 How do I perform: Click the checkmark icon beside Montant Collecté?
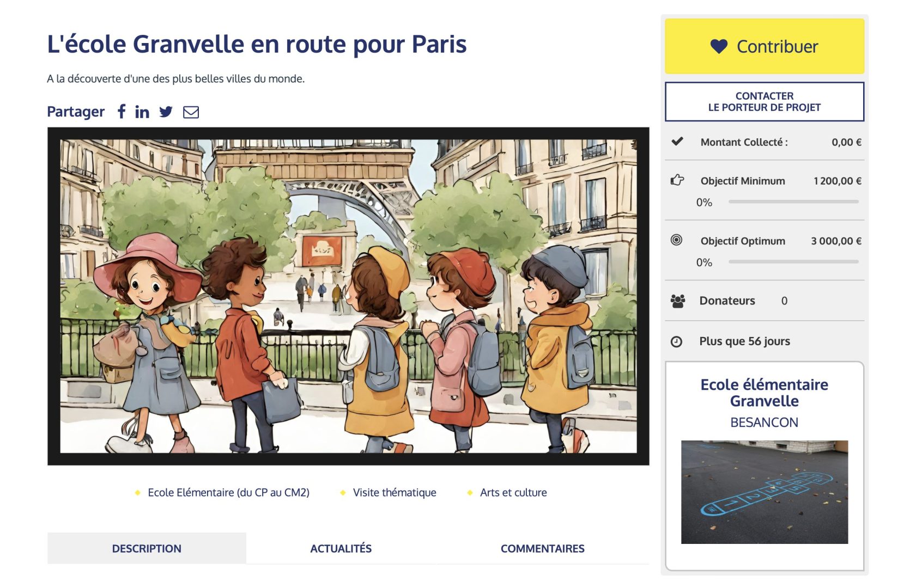click(677, 142)
